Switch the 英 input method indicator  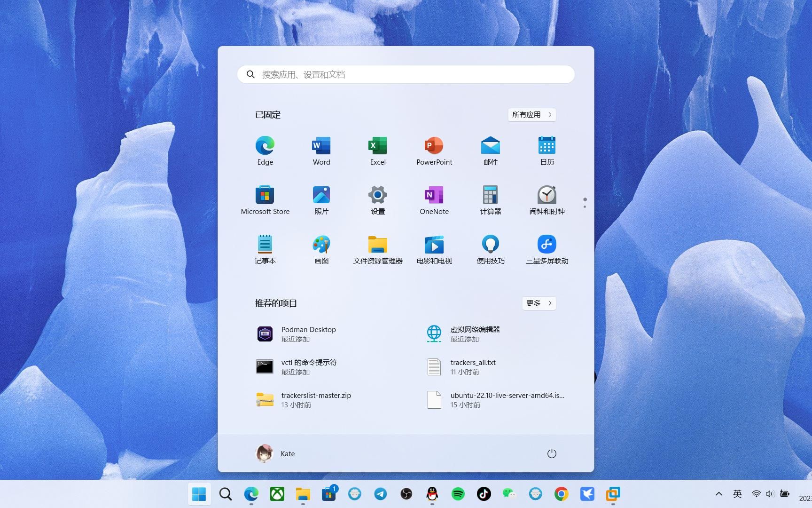click(737, 494)
